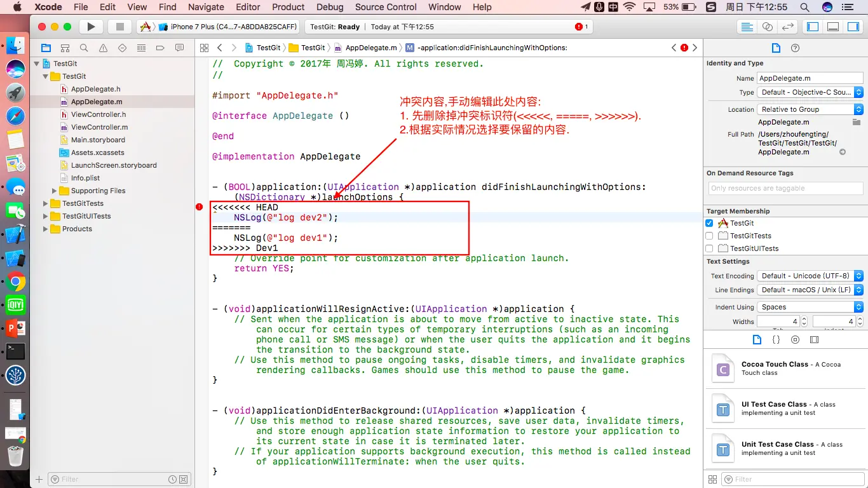Go forward in editor history
This screenshot has width=868, height=488.
(x=234, y=48)
